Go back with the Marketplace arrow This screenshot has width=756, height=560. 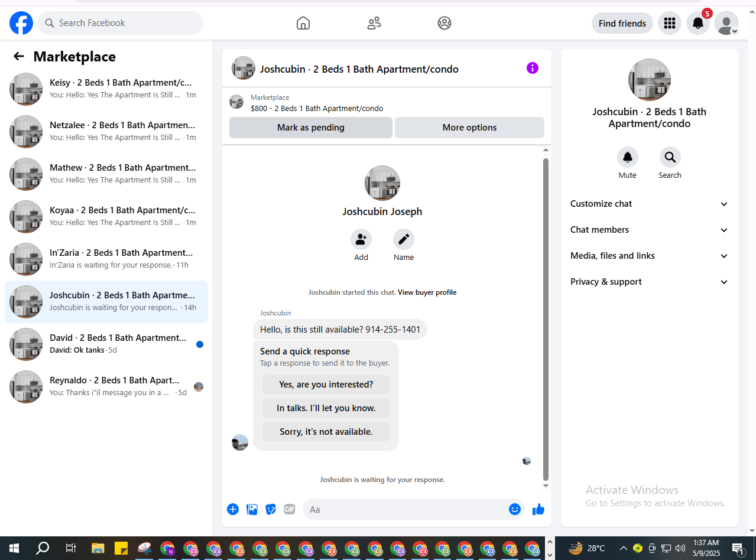tap(19, 56)
